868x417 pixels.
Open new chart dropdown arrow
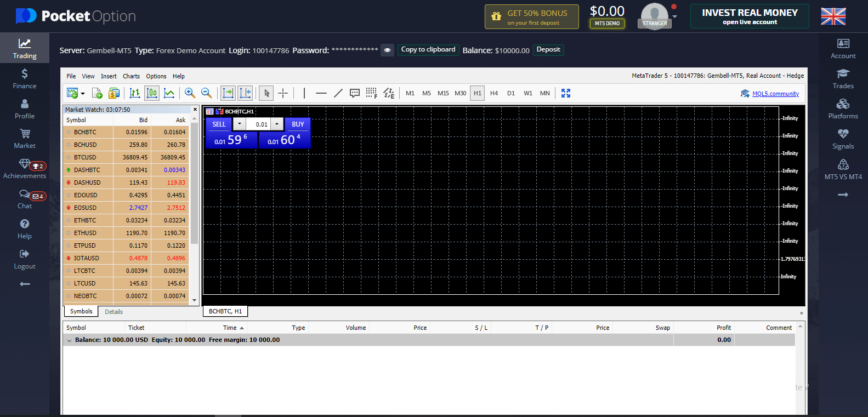(x=83, y=94)
